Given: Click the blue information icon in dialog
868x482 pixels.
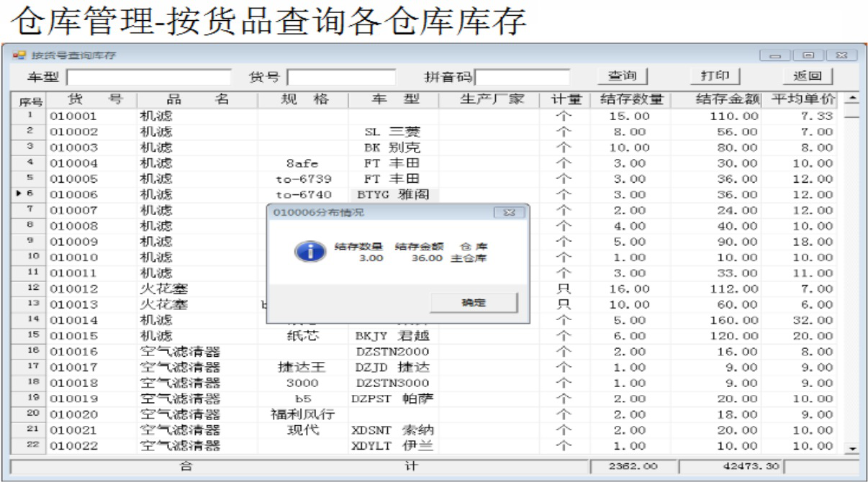Looking at the screenshot, I should (x=309, y=252).
